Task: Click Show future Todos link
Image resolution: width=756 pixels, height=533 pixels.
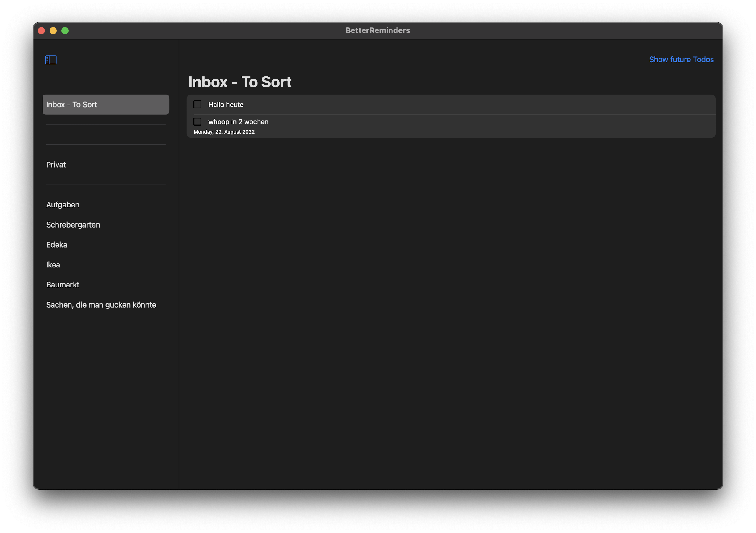Action: coord(681,60)
